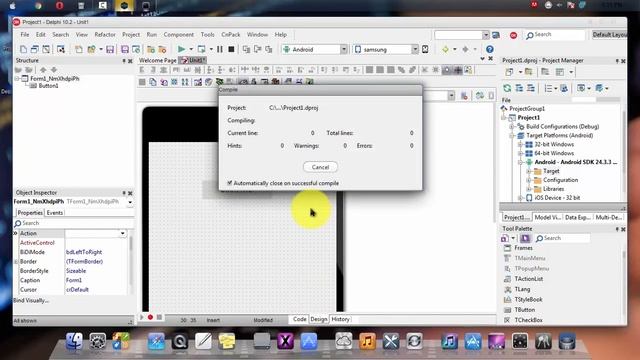Open the samsung device dropdown
Viewport: 640px width, 360px height.
[x=415, y=49]
